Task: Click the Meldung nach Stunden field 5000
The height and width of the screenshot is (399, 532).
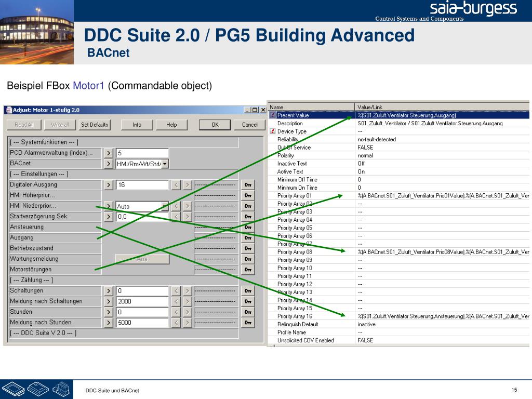Action: pyautogui.click(x=142, y=322)
